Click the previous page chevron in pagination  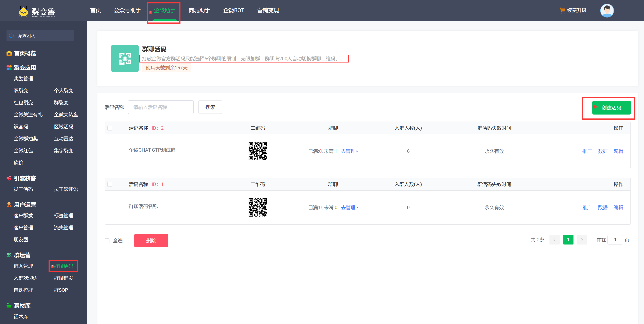(x=554, y=239)
